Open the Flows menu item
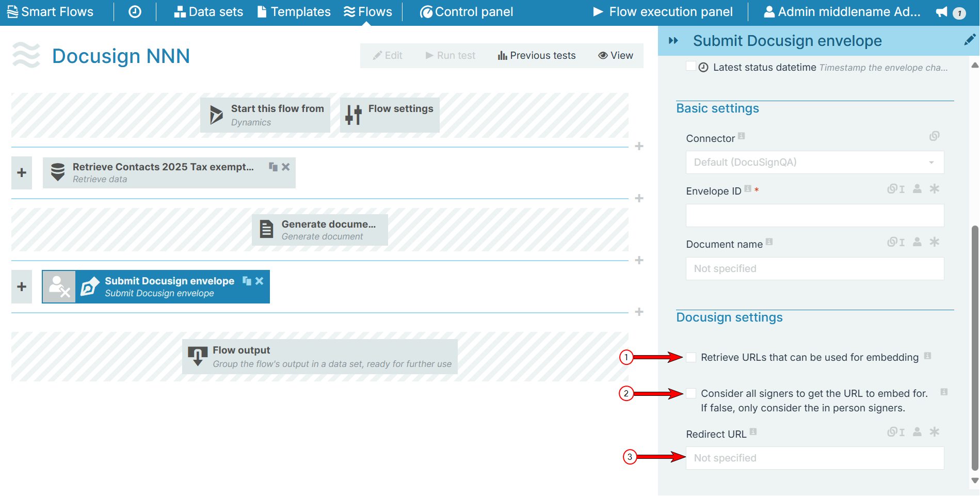This screenshot has width=980, height=496. (x=367, y=11)
